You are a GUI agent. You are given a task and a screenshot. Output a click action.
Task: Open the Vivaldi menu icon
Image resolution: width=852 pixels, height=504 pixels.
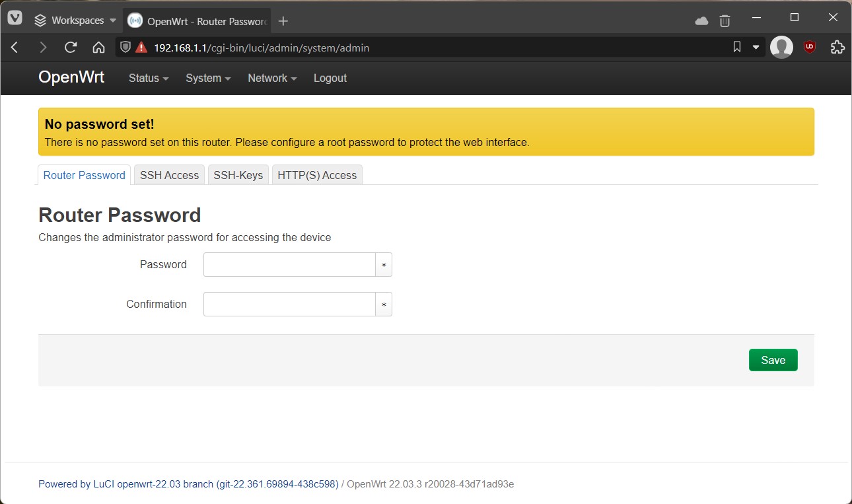(x=15, y=19)
